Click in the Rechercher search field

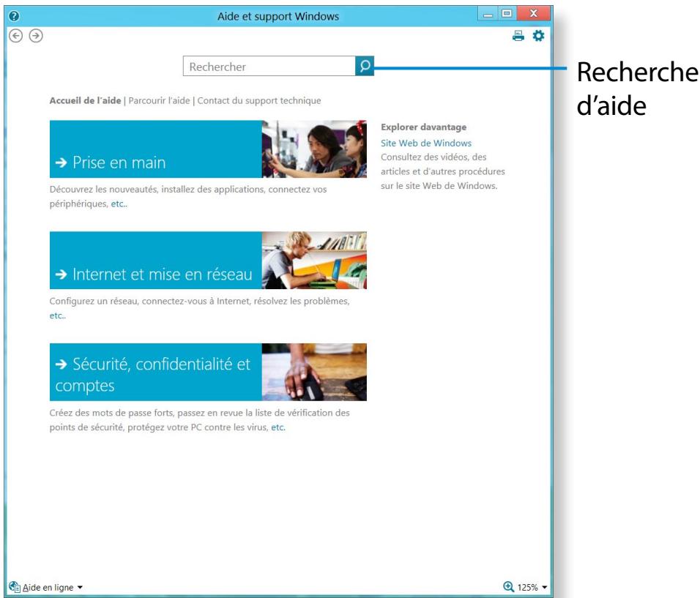coord(268,67)
